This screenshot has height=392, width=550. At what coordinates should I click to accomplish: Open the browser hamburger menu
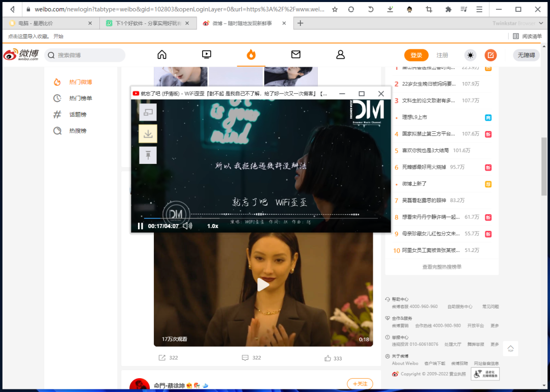[x=479, y=9]
